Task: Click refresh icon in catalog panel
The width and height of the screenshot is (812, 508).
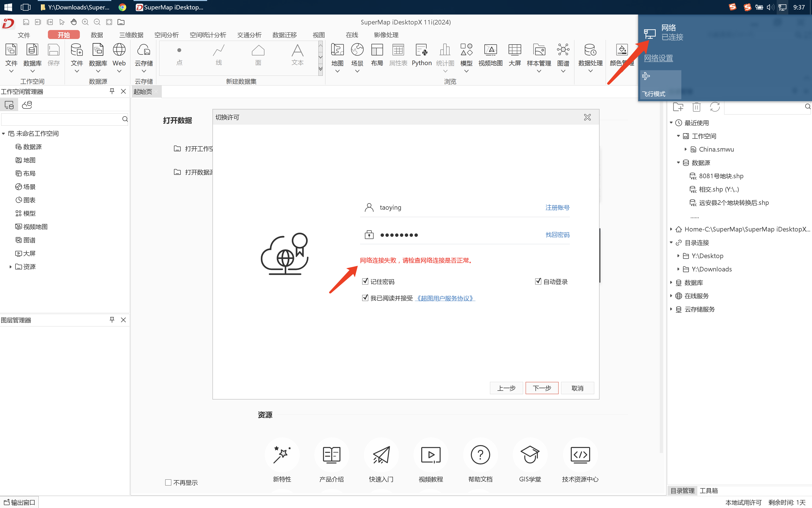Action: click(715, 107)
